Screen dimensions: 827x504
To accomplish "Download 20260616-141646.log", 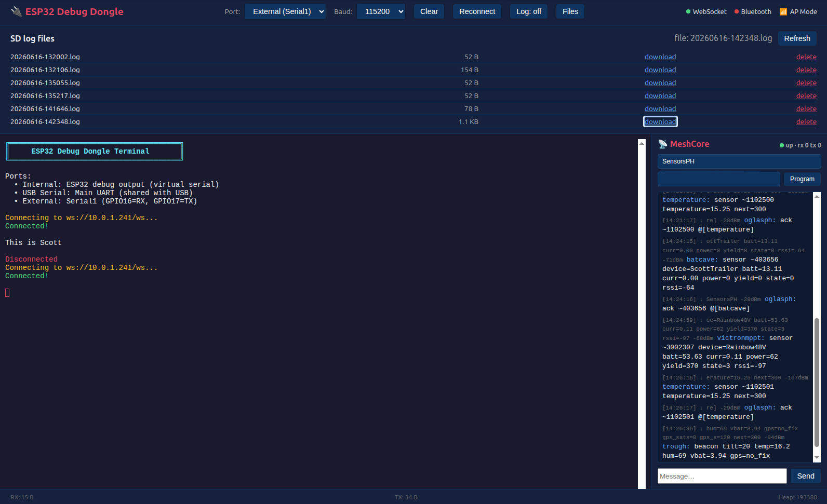I will (x=660, y=109).
